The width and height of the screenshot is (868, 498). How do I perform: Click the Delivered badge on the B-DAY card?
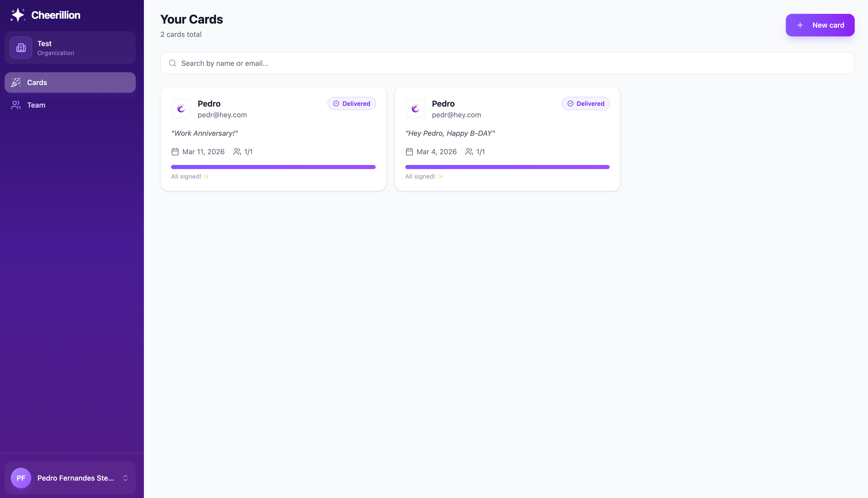pyautogui.click(x=586, y=104)
